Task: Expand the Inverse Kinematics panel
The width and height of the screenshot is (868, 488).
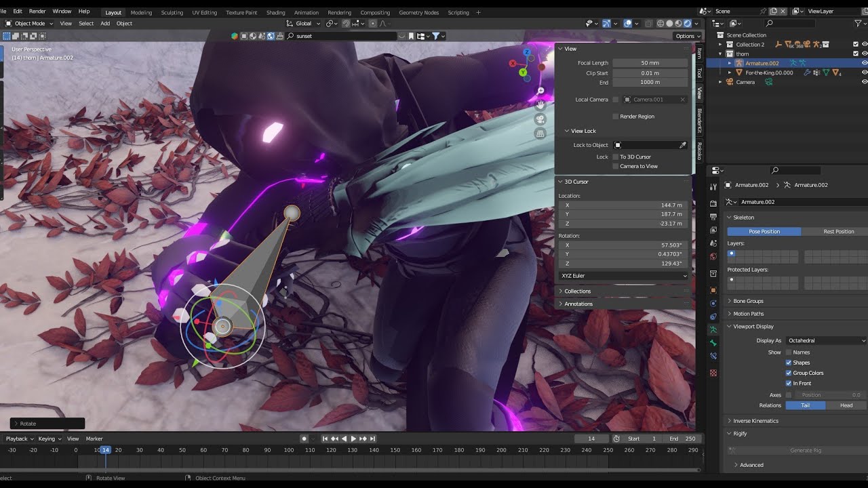Action: click(x=755, y=421)
